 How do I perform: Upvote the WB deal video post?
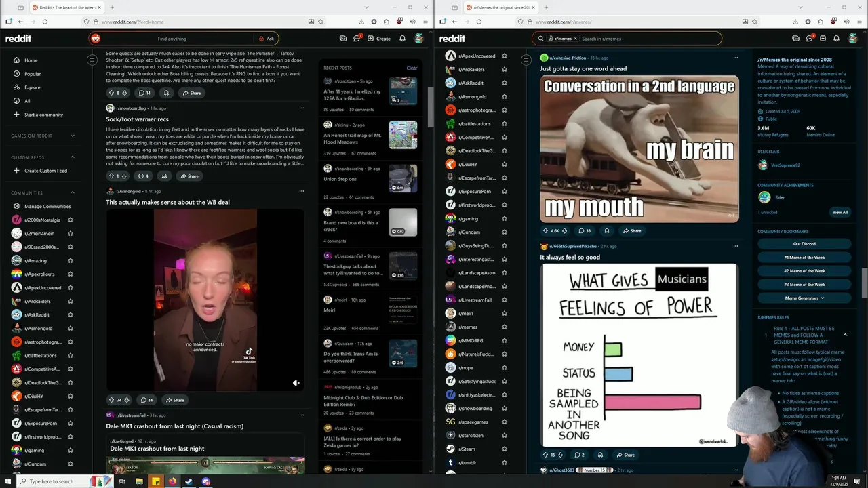[x=111, y=400]
